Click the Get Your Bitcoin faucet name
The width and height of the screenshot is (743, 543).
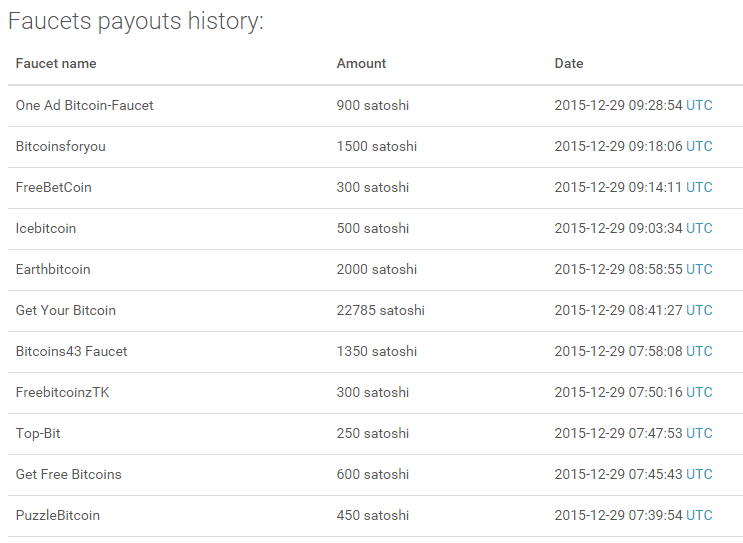click(66, 310)
